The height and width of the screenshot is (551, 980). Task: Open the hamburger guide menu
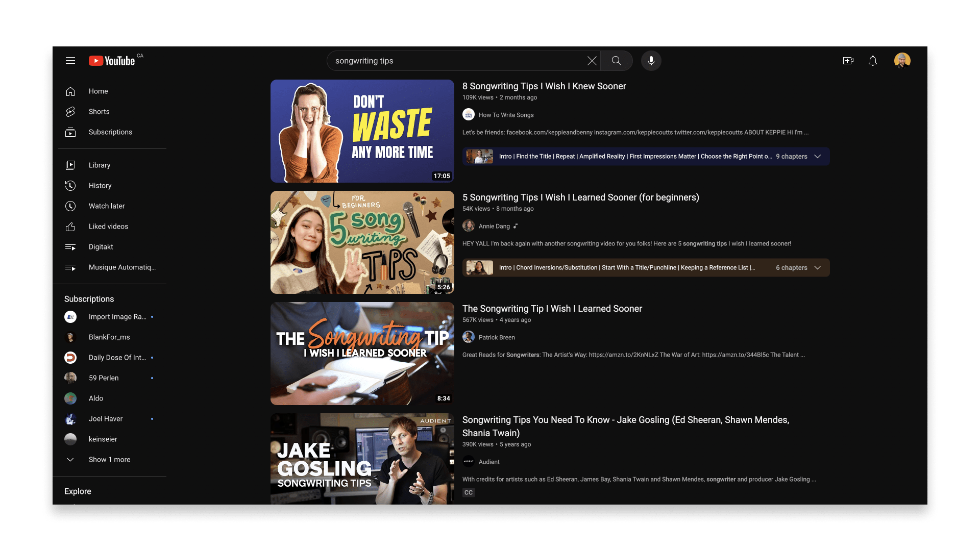pos(70,61)
